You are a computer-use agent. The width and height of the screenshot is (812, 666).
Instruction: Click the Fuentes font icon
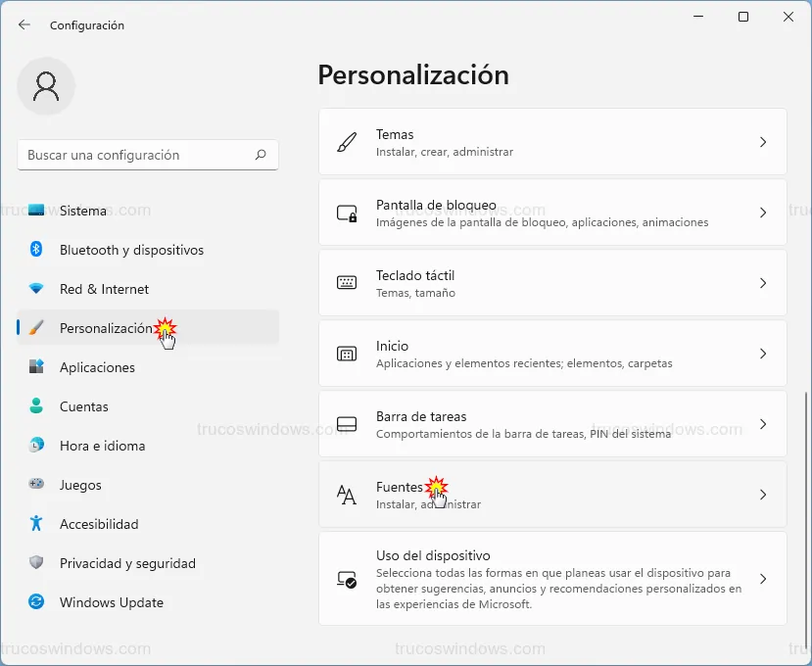point(347,495)
